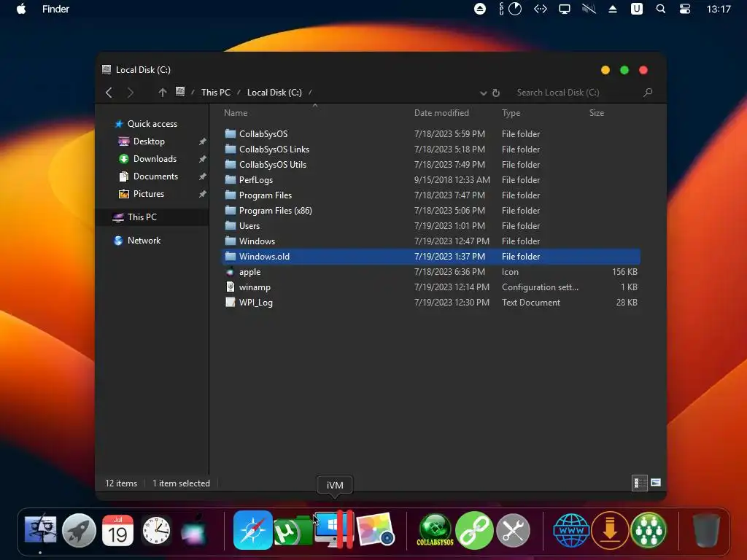This screenshot has width=747, height=560.
Task: Click the eject icon in menu bar
Action: [x=613, y=9]
